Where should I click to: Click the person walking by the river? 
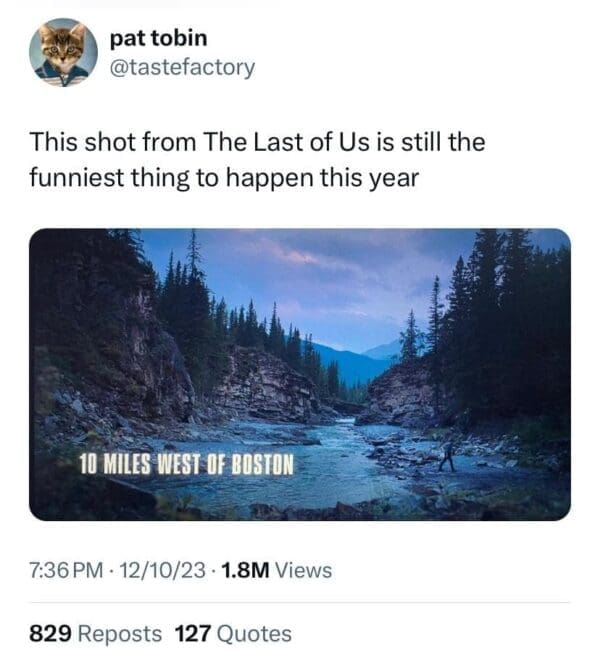[446, 456]
